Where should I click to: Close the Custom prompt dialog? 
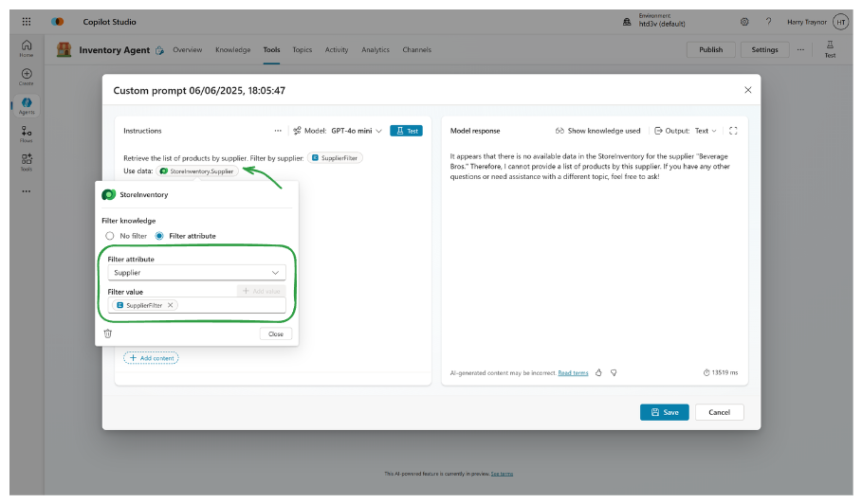coord(747,90)
